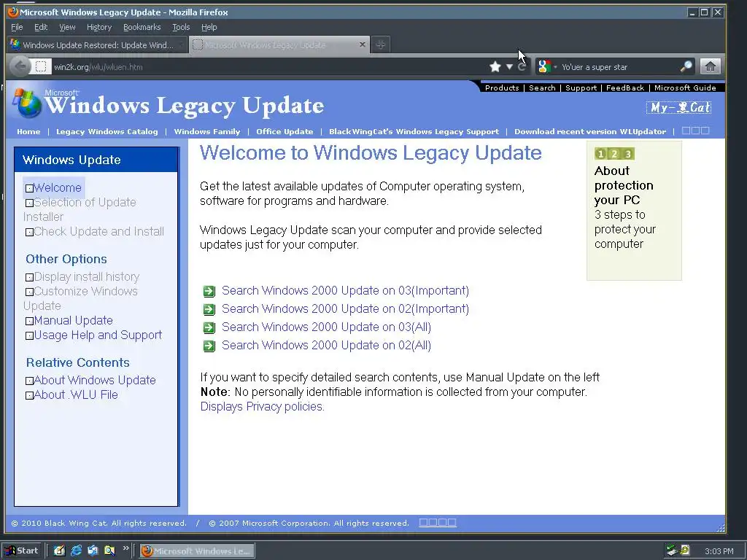Launch Internet Explorer from quick launch
This screenshot has width=747, height=560.
coord(76,551)
